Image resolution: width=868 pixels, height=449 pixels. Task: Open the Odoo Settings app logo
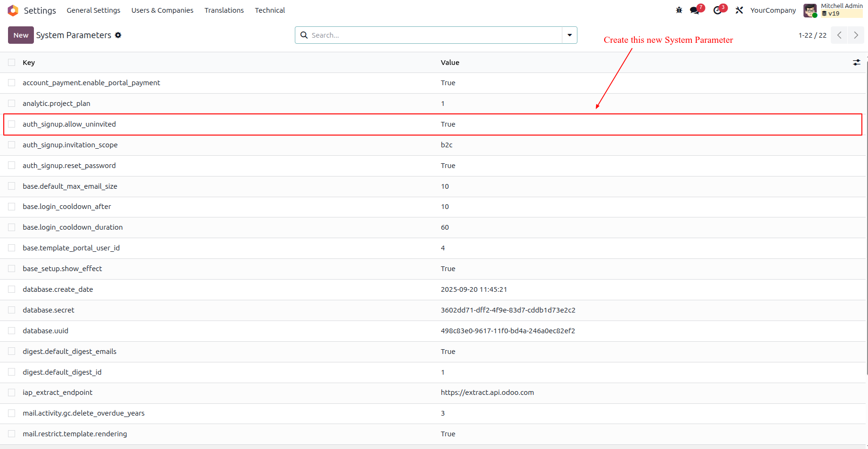click(13, 10)
